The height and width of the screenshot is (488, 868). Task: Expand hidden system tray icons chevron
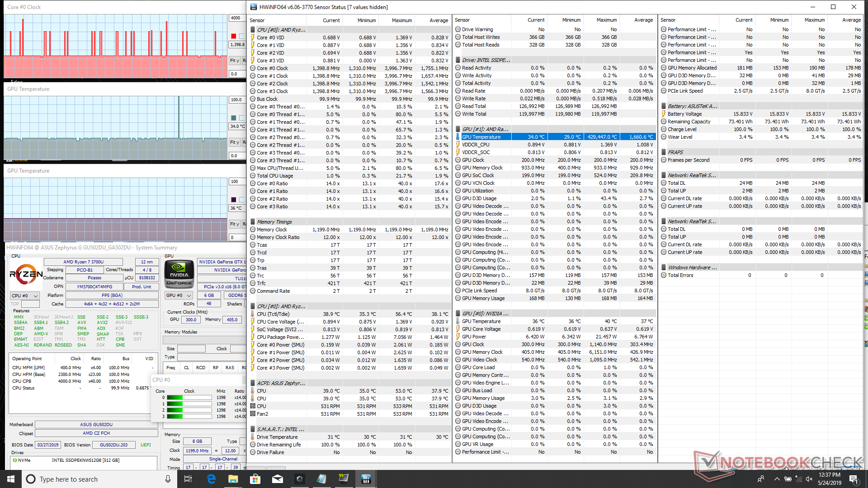(776, 479)
